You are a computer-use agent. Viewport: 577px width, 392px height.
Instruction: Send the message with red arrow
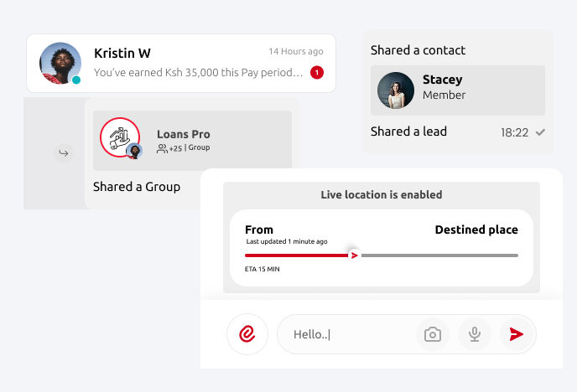pos(517,335)
